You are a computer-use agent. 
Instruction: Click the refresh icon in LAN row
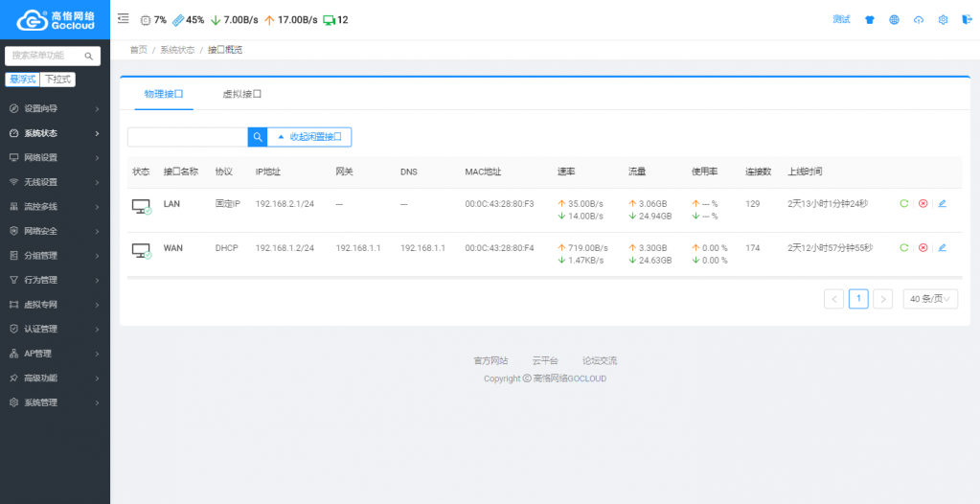pyautogui.click(x=903, y=203)
